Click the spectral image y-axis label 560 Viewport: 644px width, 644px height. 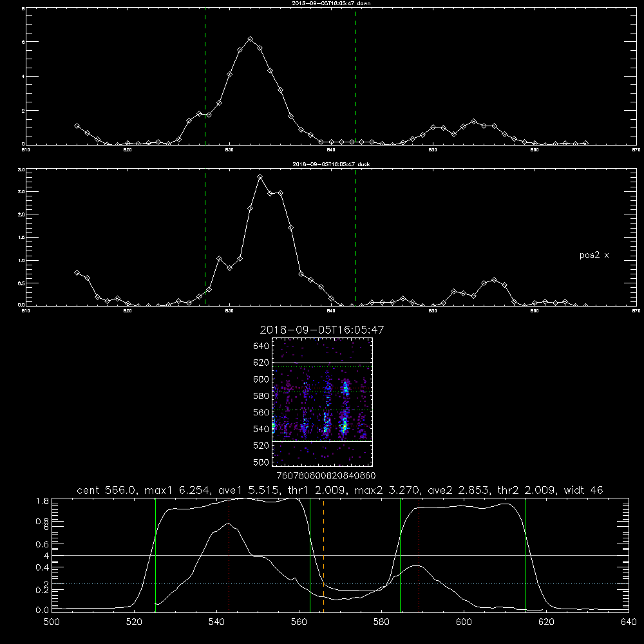tap(261, 412)
